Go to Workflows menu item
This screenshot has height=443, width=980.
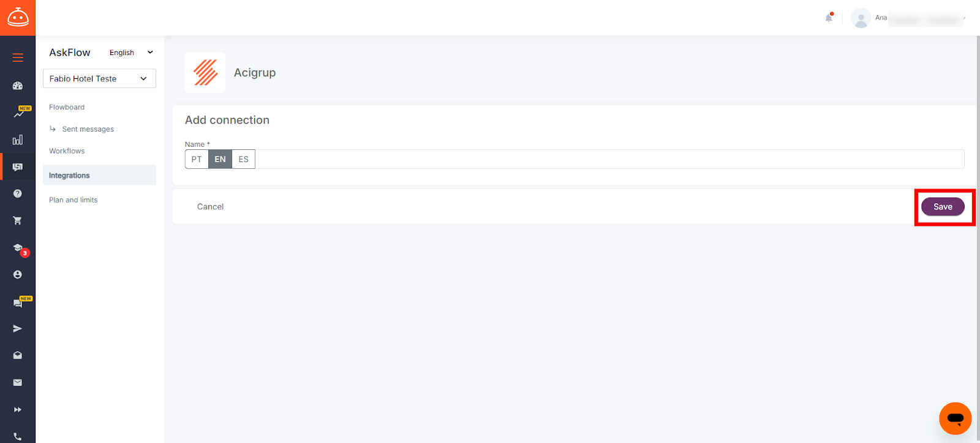67,151
